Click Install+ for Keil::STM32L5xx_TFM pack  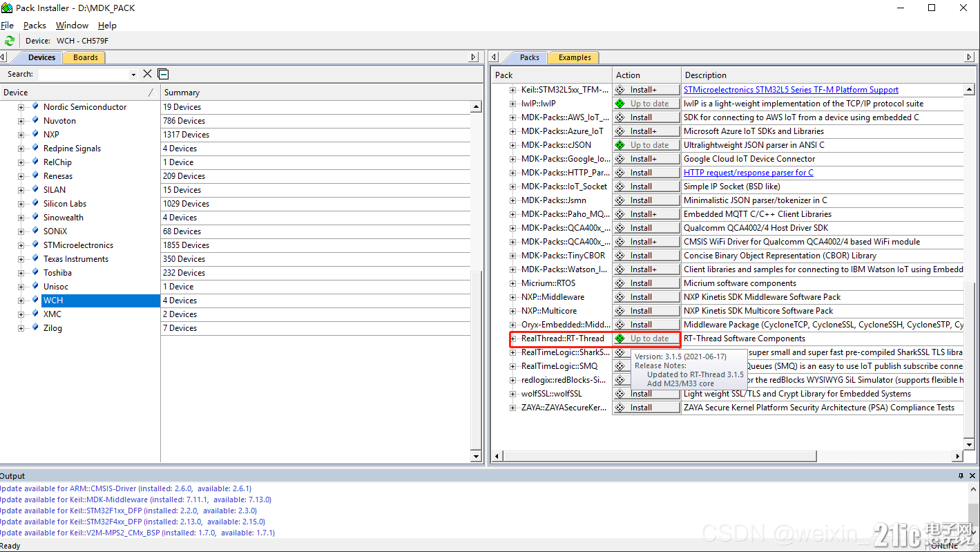click(x=646, y=90)
